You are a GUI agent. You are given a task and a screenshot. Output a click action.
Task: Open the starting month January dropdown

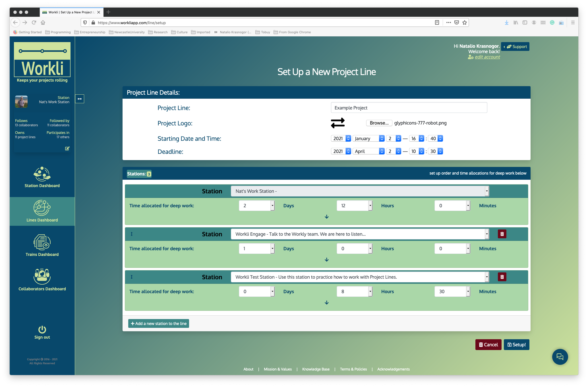[368, 138]
